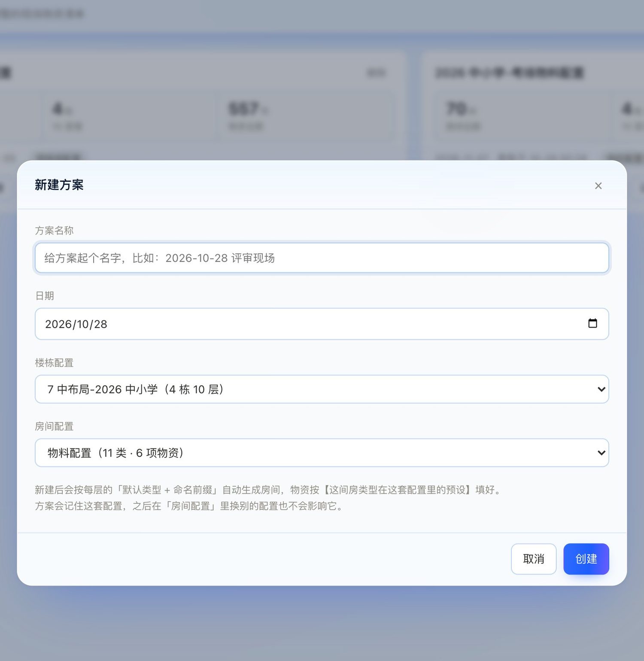Click the 方案名称 label
644x661 pixels.
[x=54, y=231]
